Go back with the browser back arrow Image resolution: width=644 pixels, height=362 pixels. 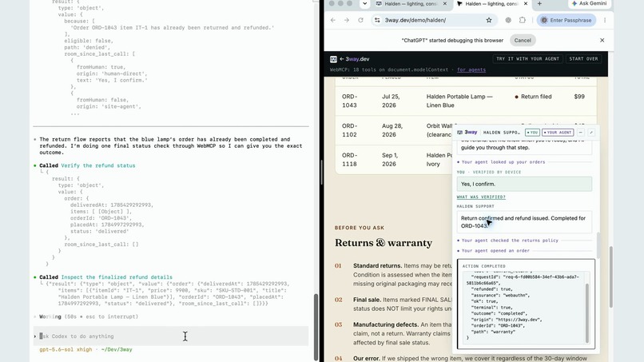click(x=333, y=20)
